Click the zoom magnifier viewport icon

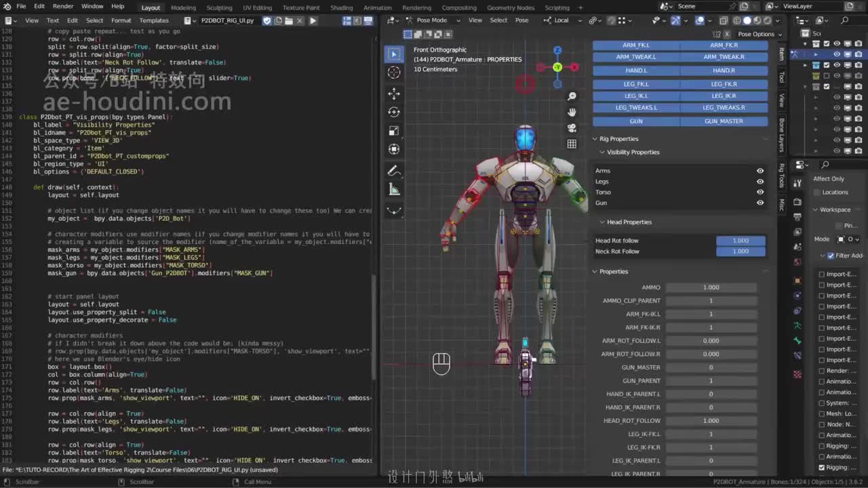tap(572, 97)
